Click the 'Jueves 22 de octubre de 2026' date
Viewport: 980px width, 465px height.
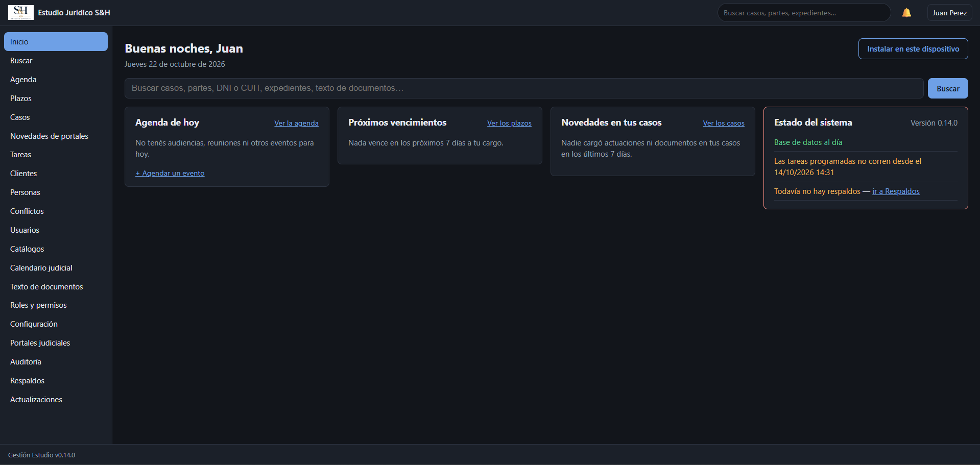coord(175,64)
